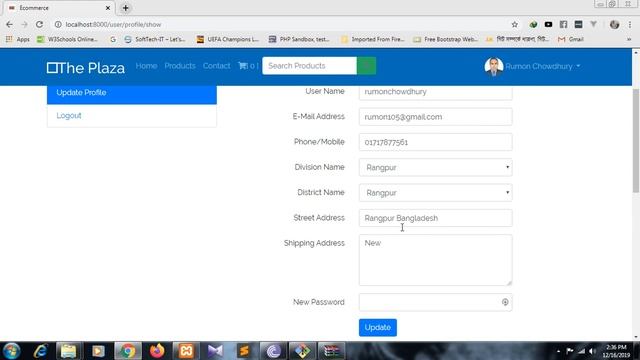The height and width of the screenshot is (360, 640).
Task: Open Imported From Firefox bookmark folder
Action: (373, 39)
